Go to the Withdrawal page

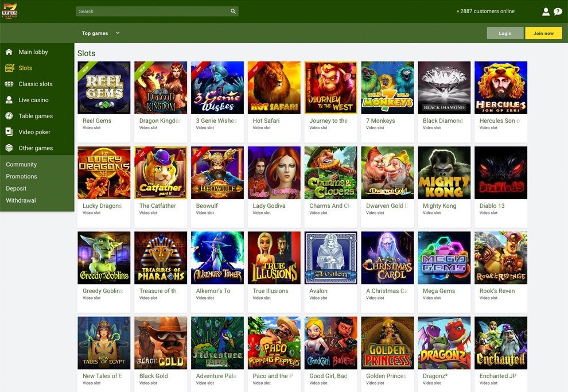21,200
